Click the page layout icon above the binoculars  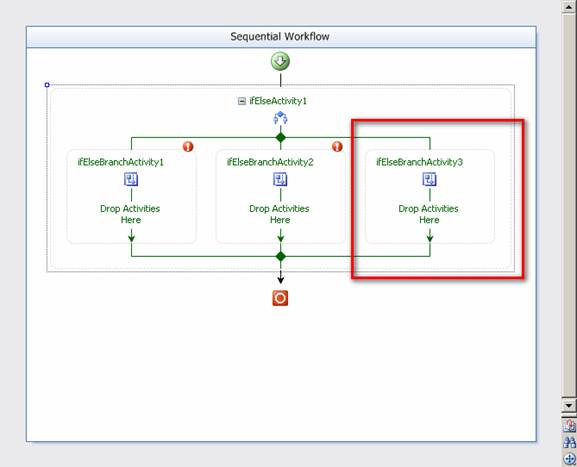(570, 426)
